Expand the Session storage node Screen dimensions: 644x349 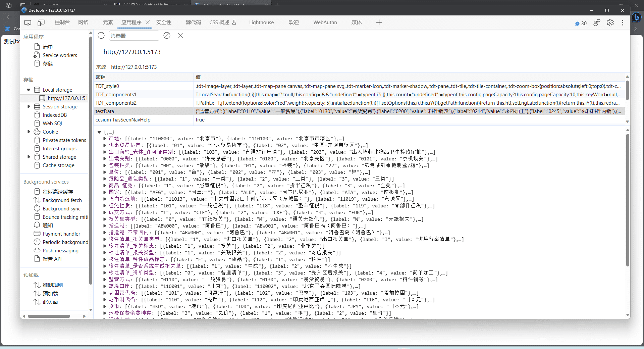coord(29,106)
